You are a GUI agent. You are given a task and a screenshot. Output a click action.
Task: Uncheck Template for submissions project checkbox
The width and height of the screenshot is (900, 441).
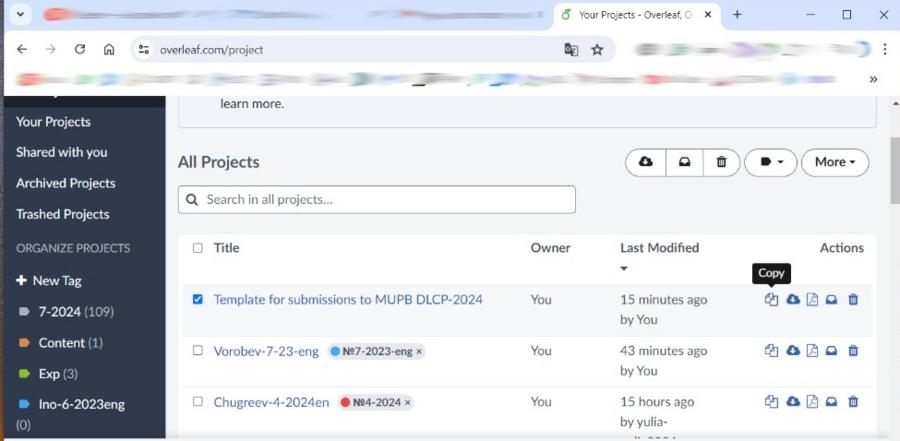(197, 299)
